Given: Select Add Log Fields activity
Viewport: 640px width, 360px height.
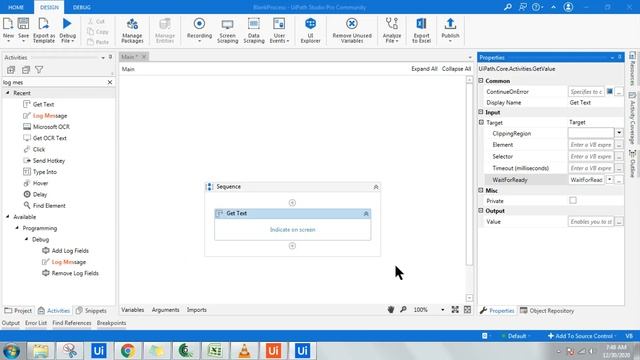Looking at the screenshot, I should 65,251.
